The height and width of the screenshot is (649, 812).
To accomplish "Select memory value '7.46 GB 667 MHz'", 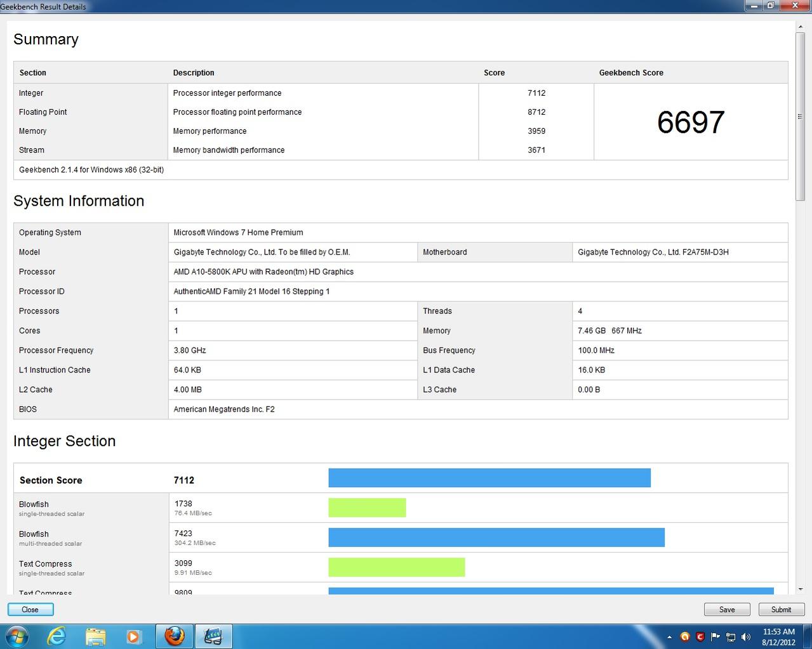I will click(609, 331).
